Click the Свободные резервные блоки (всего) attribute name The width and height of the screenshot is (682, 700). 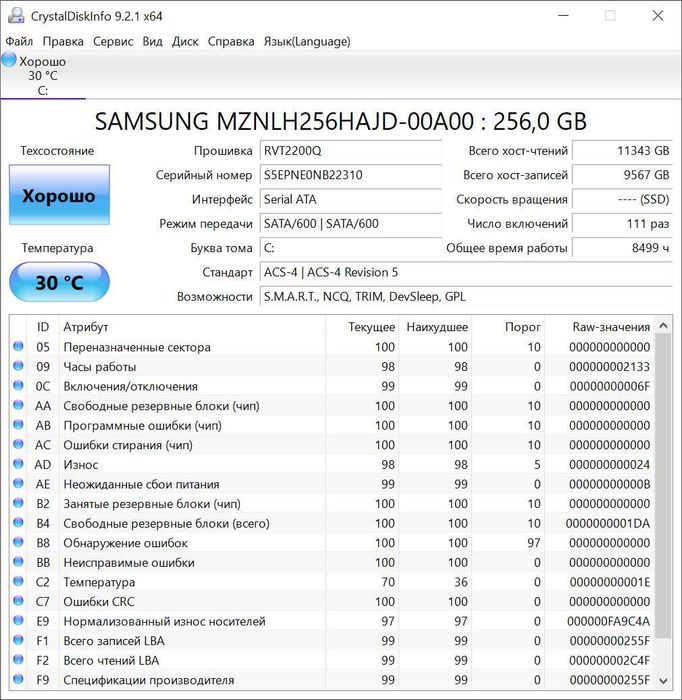coord(166,523)
